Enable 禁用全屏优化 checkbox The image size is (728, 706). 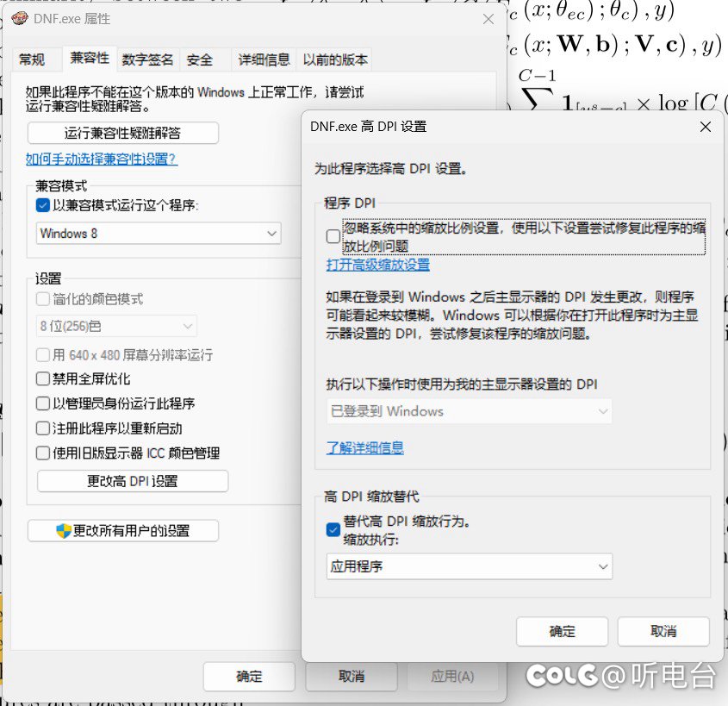coord(43,378)
